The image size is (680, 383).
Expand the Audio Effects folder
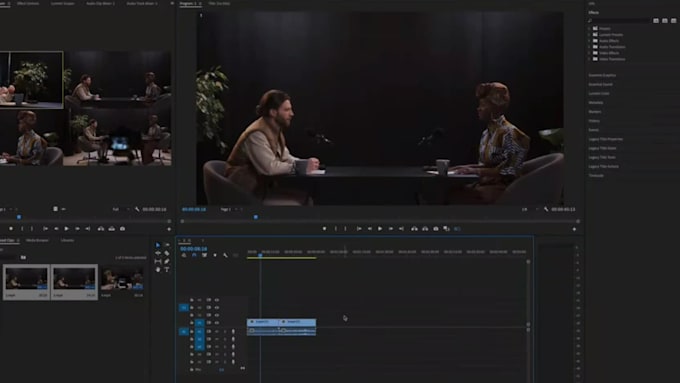tap(589, 41)
